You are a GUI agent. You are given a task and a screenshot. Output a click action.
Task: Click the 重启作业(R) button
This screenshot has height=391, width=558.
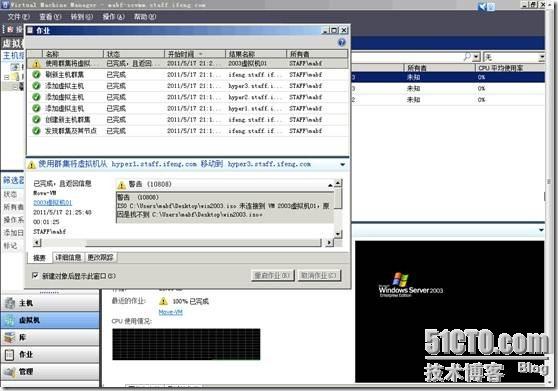tap(273, 275)
